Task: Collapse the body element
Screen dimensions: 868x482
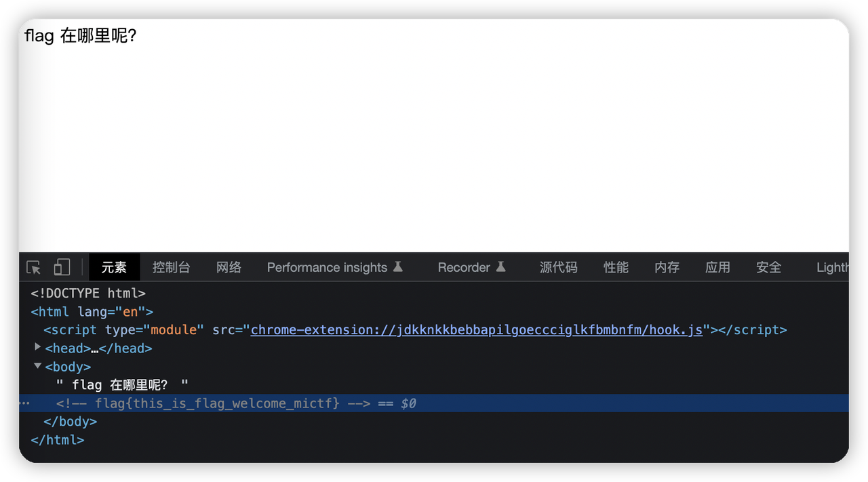Action: click(38, 366)
